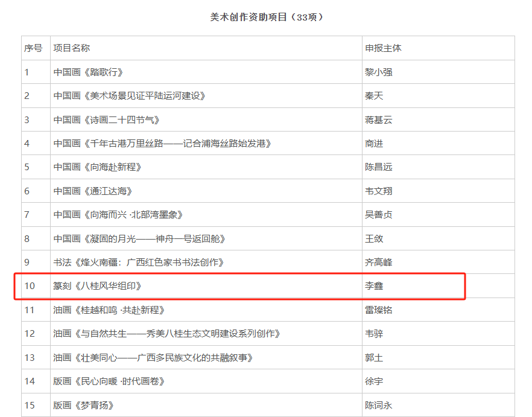Click the 凝固的月光 project entry
The width and height of the screenshot is (532, 417).
coord(139,239)
